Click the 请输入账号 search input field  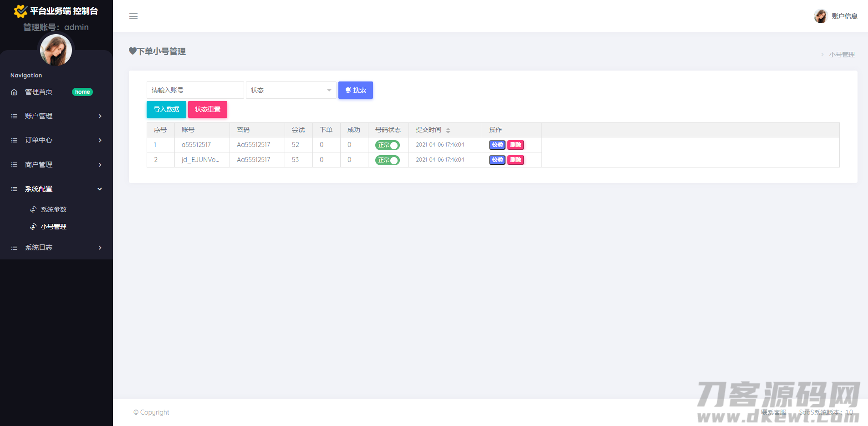coord(195,90)
